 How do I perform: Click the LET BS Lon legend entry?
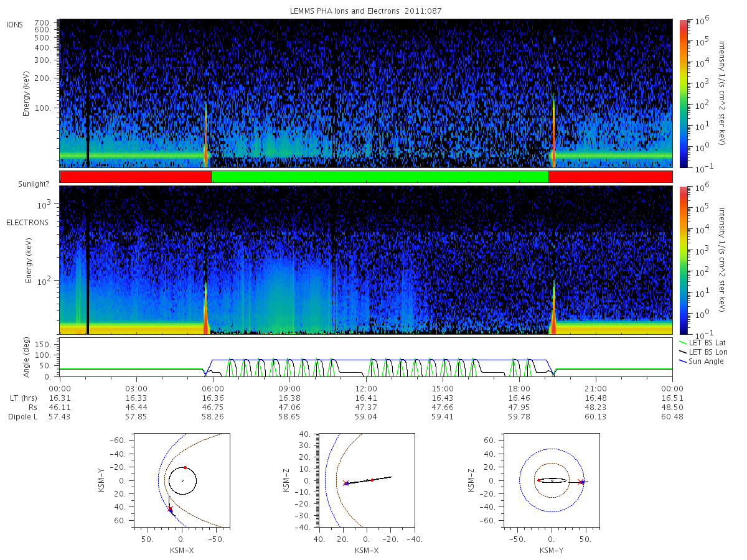pos(702,352)
